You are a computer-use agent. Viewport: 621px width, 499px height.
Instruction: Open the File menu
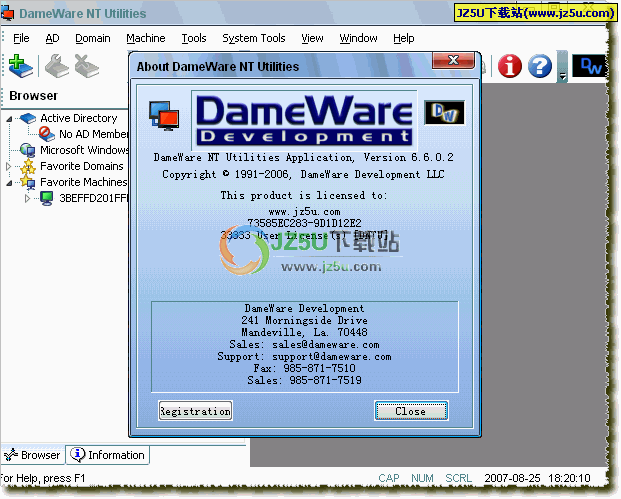click(21, 38)
